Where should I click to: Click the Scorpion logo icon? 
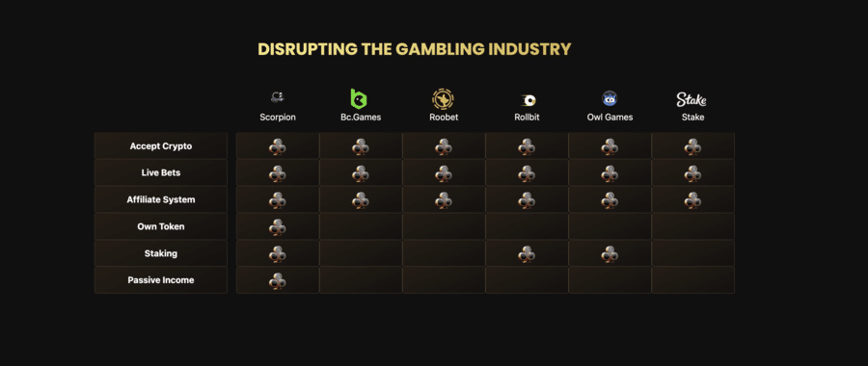(278, 98)
